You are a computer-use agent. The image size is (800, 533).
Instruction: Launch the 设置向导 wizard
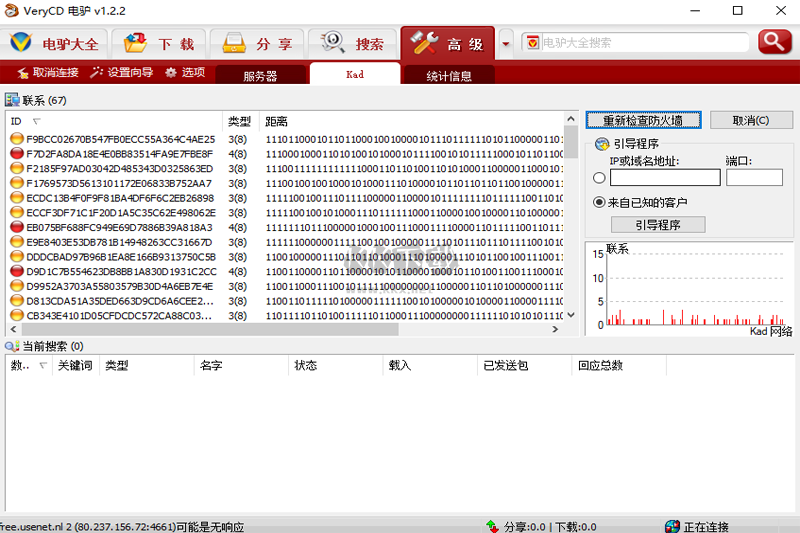[121, 72]
